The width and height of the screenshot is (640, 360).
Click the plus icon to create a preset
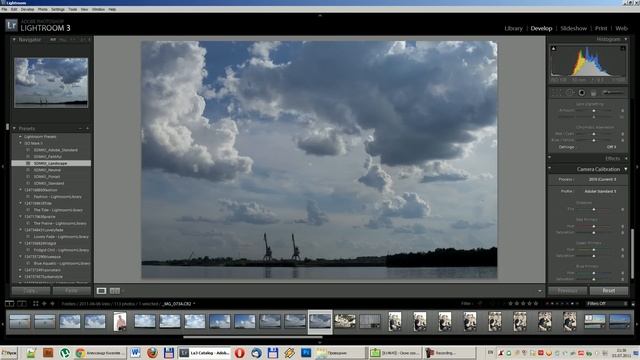point(87,129)
